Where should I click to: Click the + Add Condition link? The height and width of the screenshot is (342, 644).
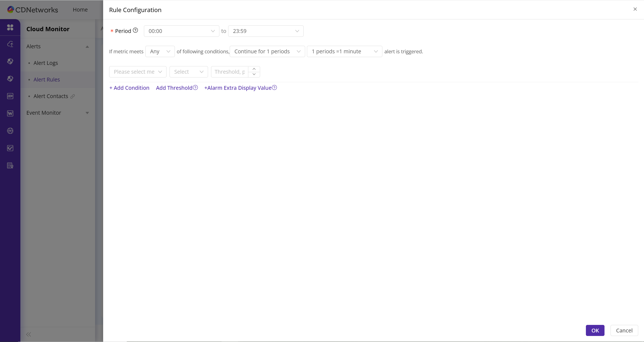coord(129,88)
